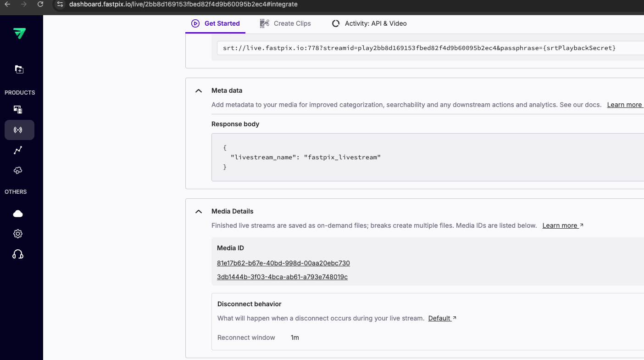Open the cloud storage icon under Others
The image size is (644, 360).
(x=17, y=213)
